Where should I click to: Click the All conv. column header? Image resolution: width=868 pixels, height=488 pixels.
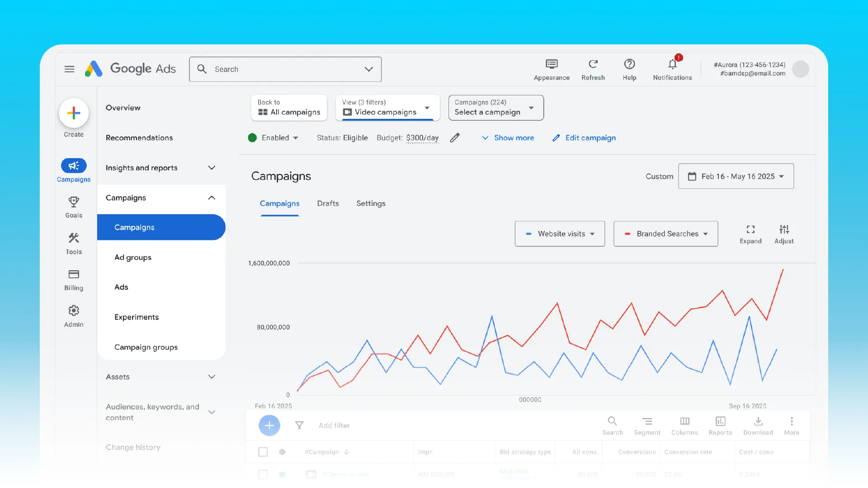click(585, 452)
